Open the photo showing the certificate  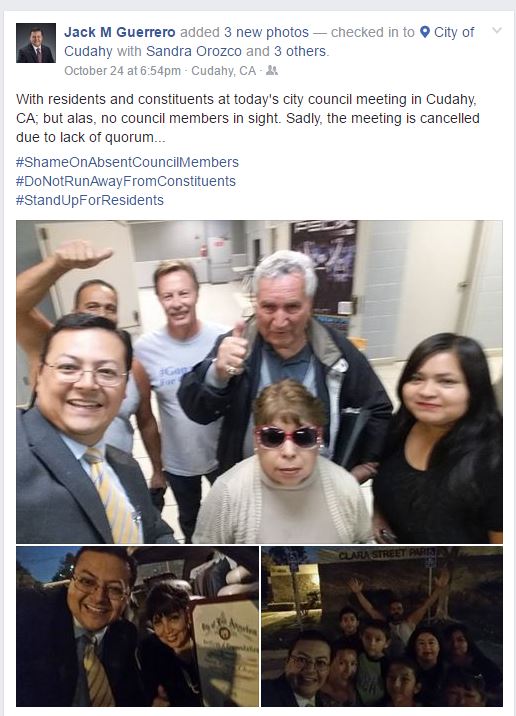[x=137, y=626]
